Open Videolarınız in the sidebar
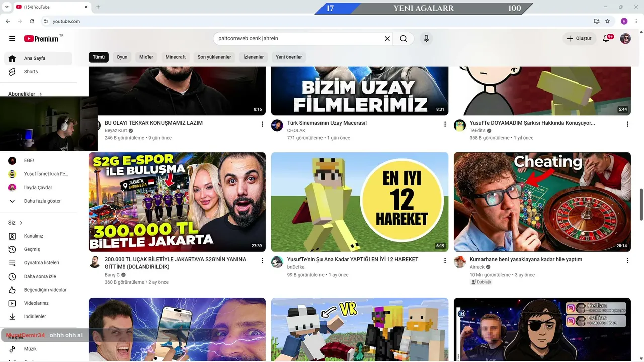The image size is (644, 362). click(38, 303)
